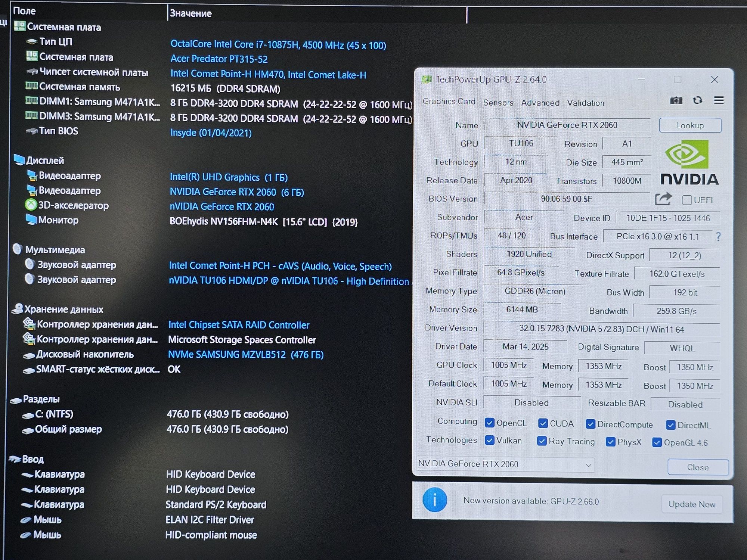
Task: Click the Дисплей category monitor icon
Action: [19, 160]
